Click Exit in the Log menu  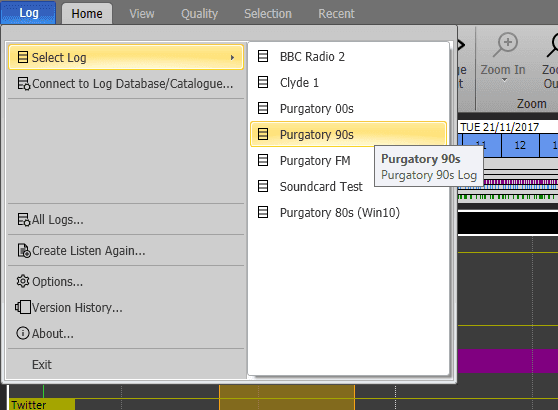pos(42,364)
